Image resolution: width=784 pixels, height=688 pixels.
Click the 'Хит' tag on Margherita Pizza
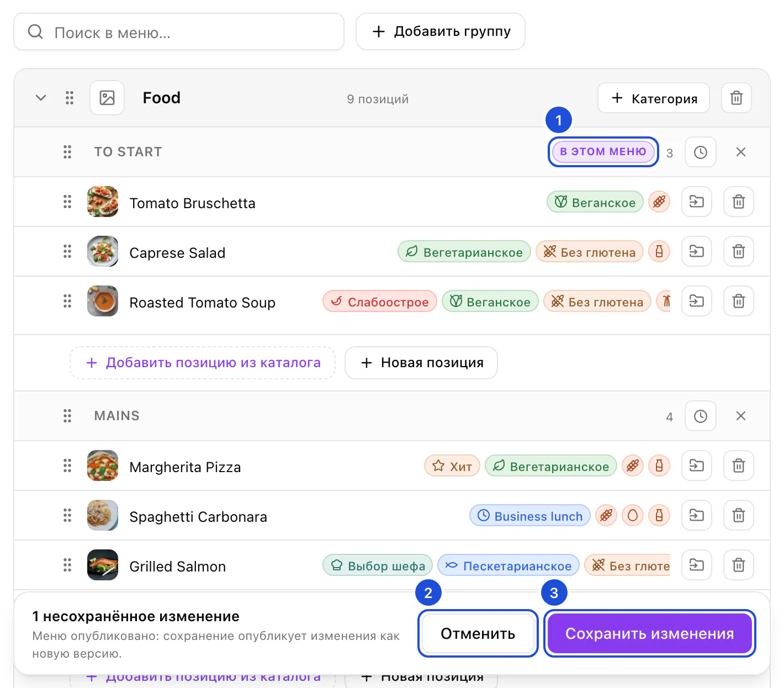[x=452, y=467]
